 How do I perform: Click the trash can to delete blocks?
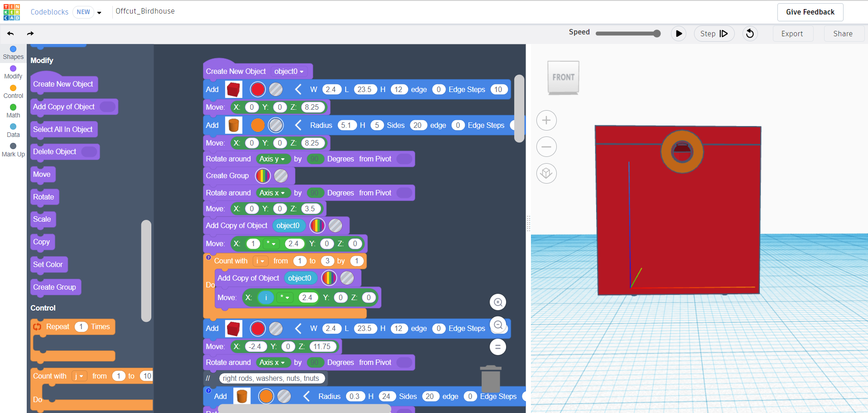tap(490, 379)
